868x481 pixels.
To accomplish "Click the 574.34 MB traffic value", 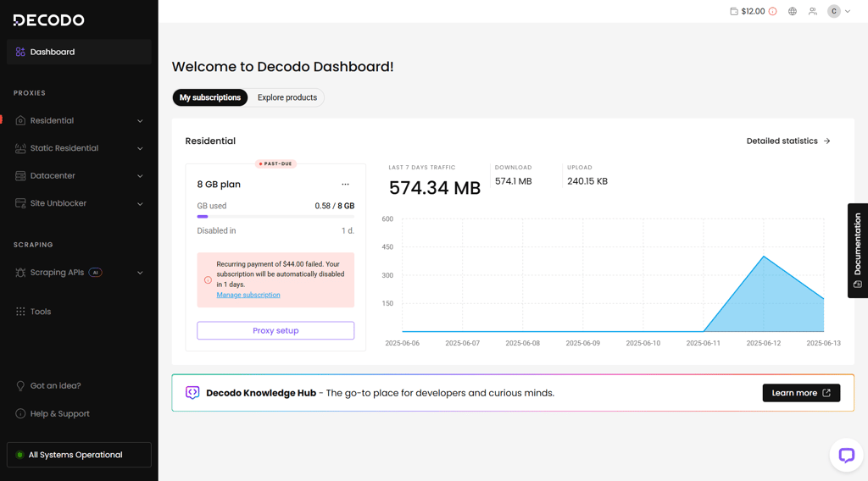I will (x=435, y=188).
